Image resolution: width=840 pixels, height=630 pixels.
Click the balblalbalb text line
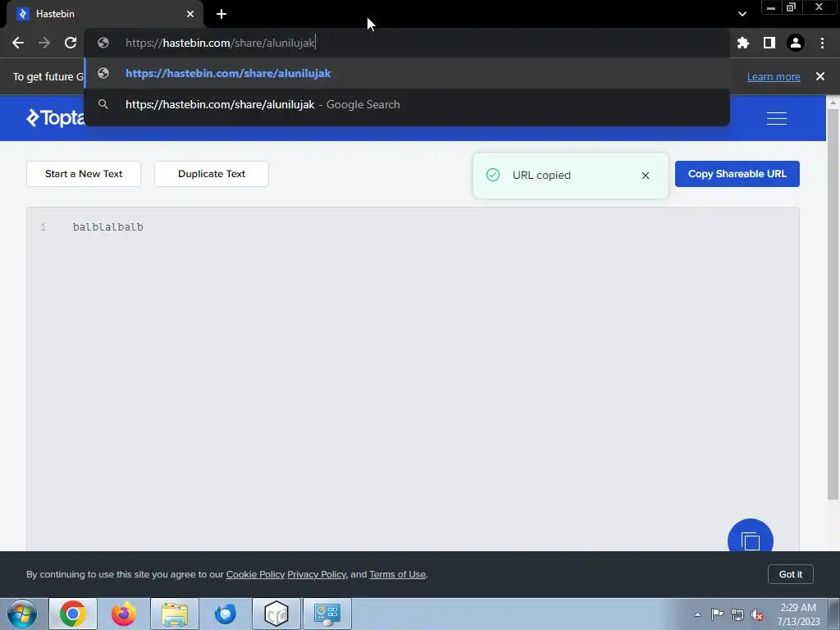pyautogui.click(x=107, y=227)
